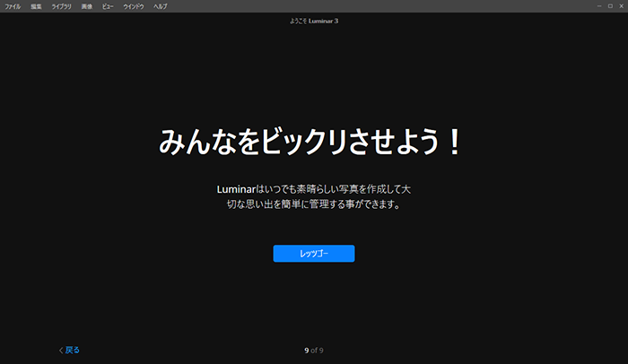The width and height of the screenshot is (628, 364).
Task: Open the ファイル menu
Action: point(13,6)
